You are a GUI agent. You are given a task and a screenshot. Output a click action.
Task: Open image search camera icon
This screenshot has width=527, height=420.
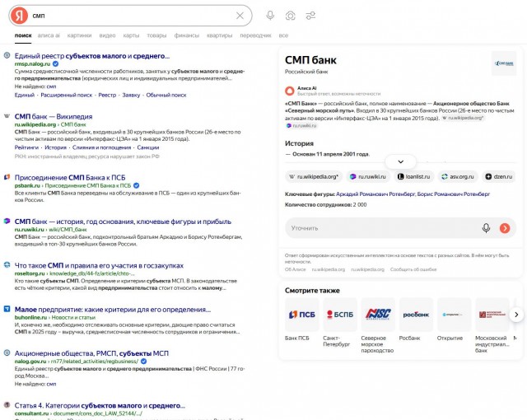(291, 16)
